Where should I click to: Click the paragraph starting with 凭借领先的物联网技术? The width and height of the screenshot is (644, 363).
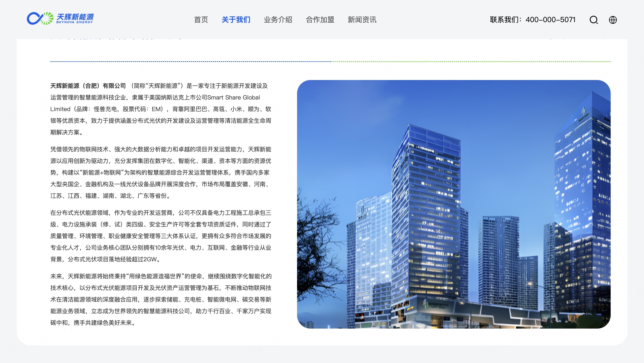[x=161, y=172]
